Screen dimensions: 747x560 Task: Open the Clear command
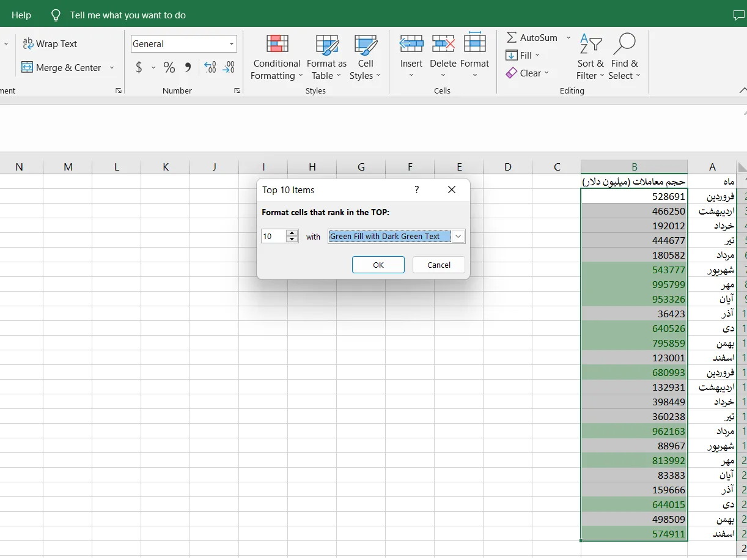(528, 73)
